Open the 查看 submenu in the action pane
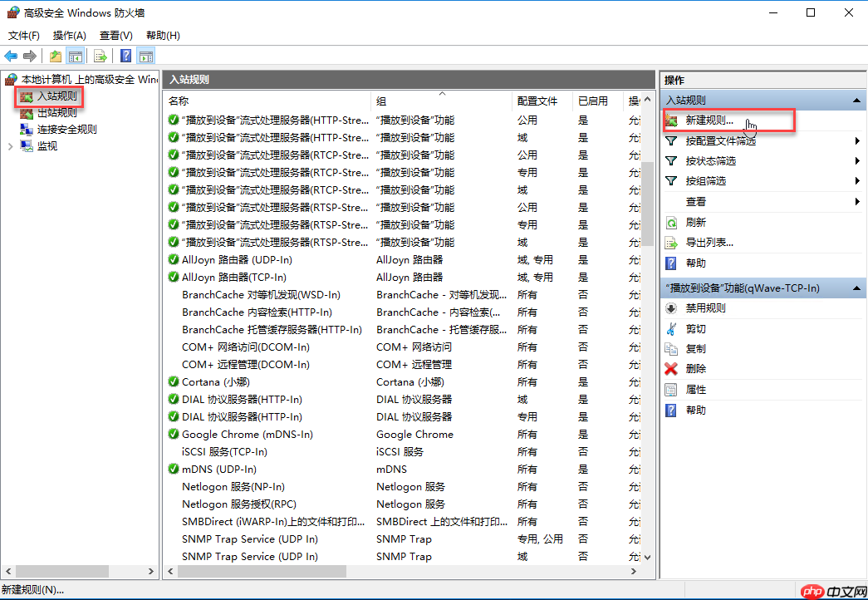The height and width of the screenshot is (600, 868). pyautogui.click(x=696, y=201)
